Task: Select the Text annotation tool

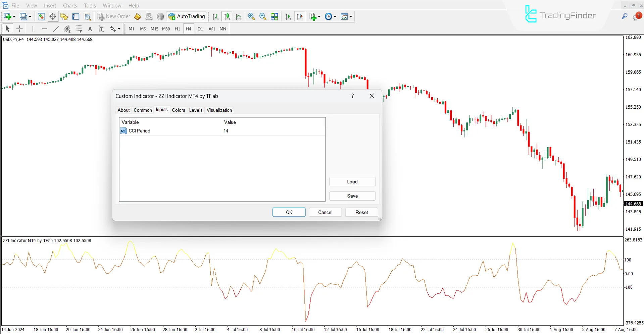Action: click(x=90, y=29)
